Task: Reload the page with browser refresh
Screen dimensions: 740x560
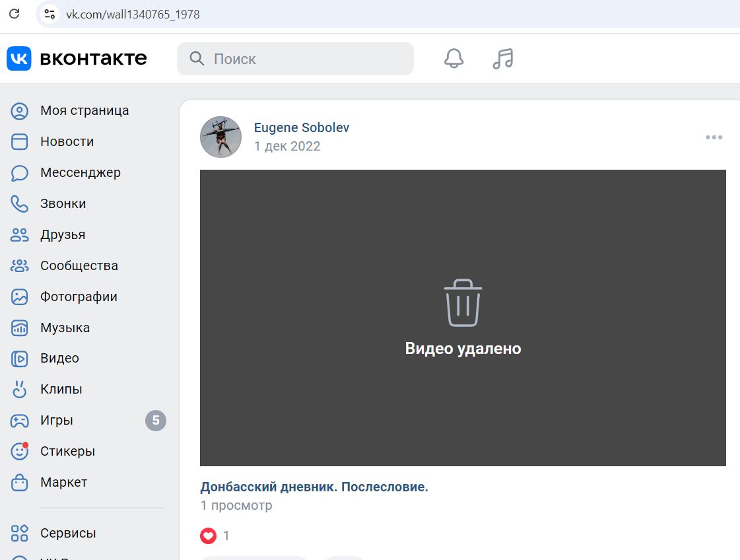Action: tap(15, 14)
